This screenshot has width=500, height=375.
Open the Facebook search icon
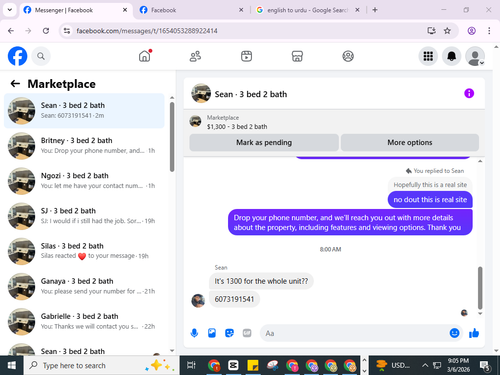pyautogui.click(x=41, y=56)
